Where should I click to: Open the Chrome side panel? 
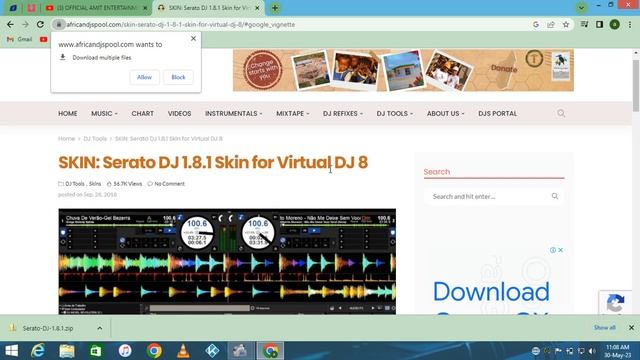pos(600,24)
